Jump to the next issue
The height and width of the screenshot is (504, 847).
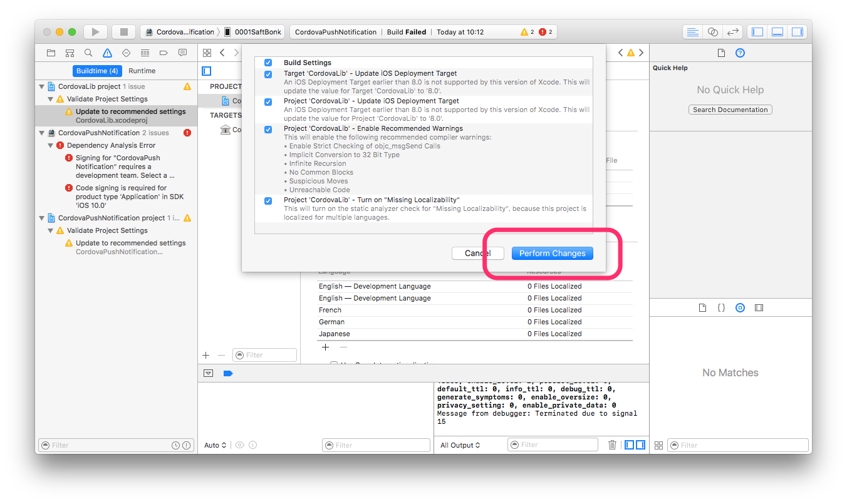pos(642,53)
